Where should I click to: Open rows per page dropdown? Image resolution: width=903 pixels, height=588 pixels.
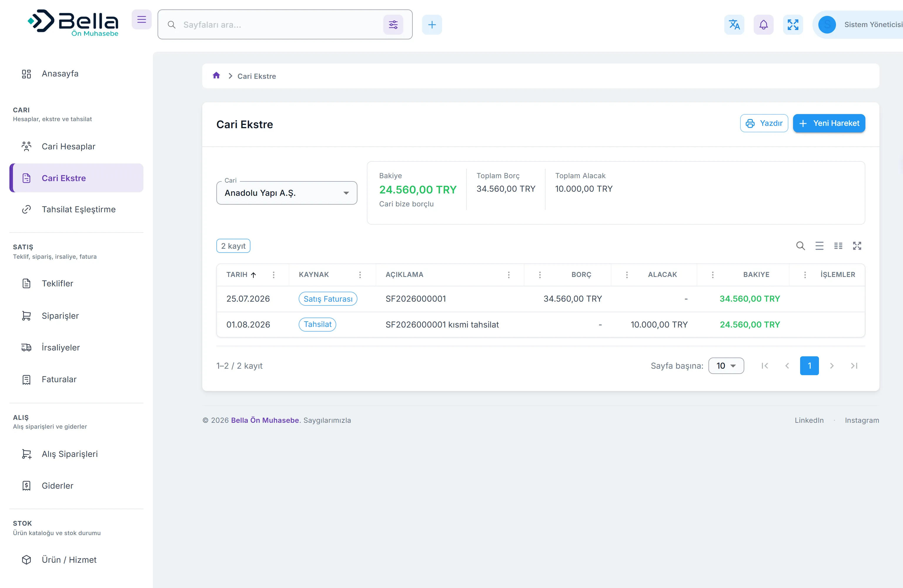[726, 365]
